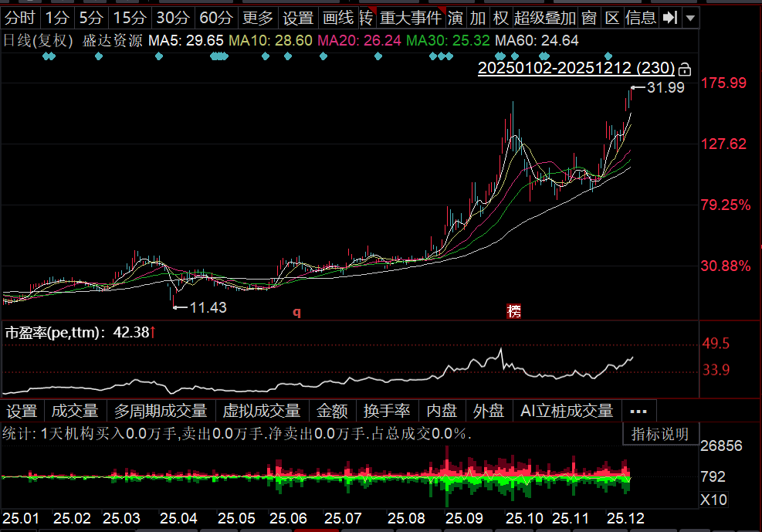Select the 30分 period tab
This screenshot has height=532, width=762.
[x=172, y=18]
